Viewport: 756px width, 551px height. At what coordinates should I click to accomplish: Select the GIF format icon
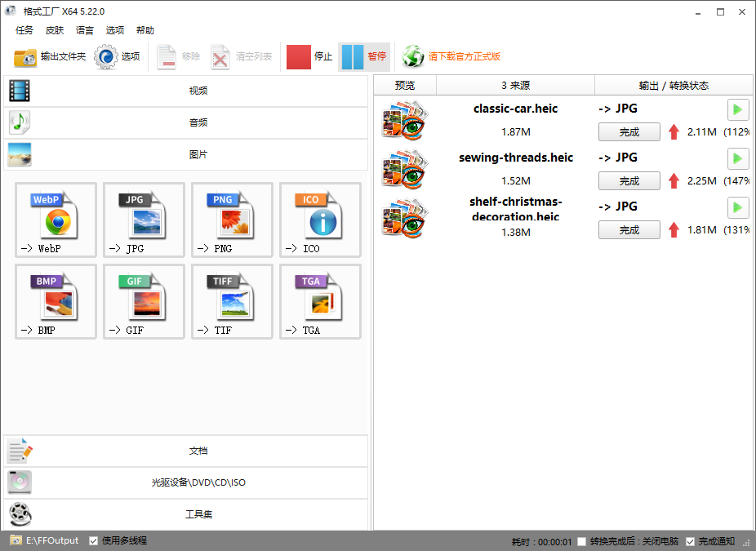pos(145,301)
